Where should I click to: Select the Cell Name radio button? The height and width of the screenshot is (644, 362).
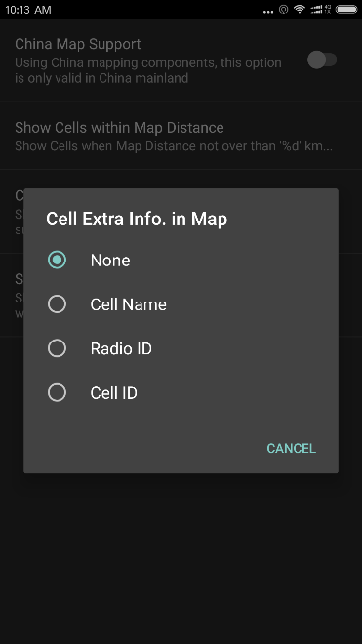pos(57,304)
